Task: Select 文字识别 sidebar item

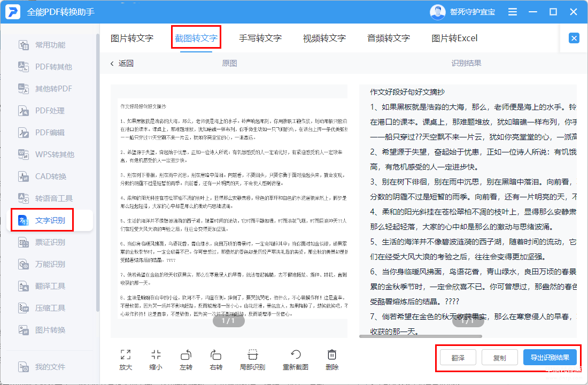Action: point(50,220)
